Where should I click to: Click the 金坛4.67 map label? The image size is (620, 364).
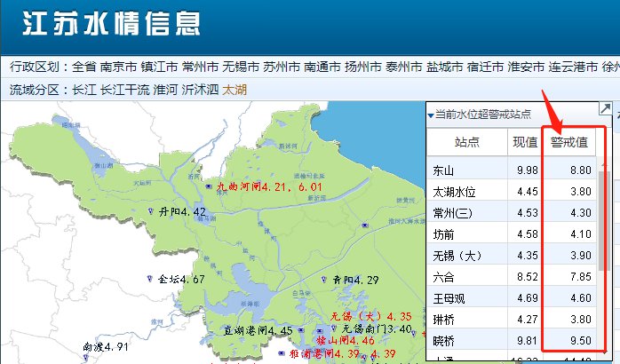[x=181, y=280]
